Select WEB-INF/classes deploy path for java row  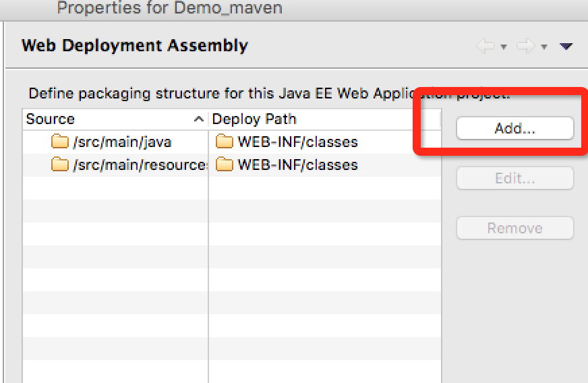297,142
